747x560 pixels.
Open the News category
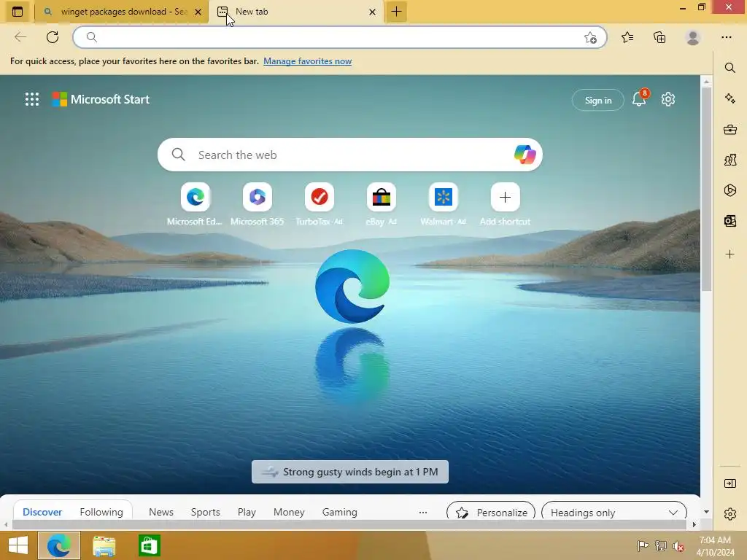[x=161, y=512]
